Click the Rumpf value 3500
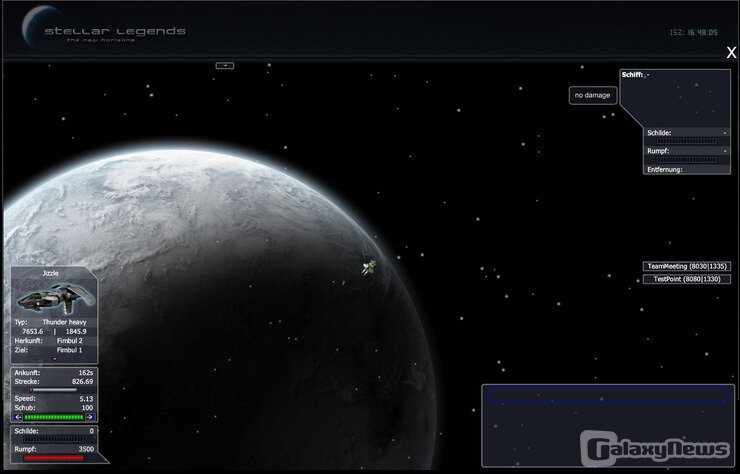 86,449
